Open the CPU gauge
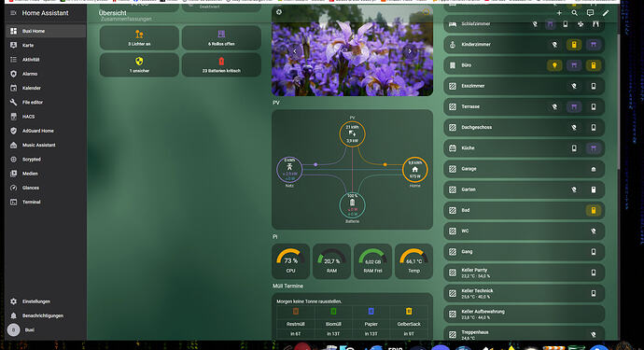Screen dimensions: 644x350 click(290, 261)
